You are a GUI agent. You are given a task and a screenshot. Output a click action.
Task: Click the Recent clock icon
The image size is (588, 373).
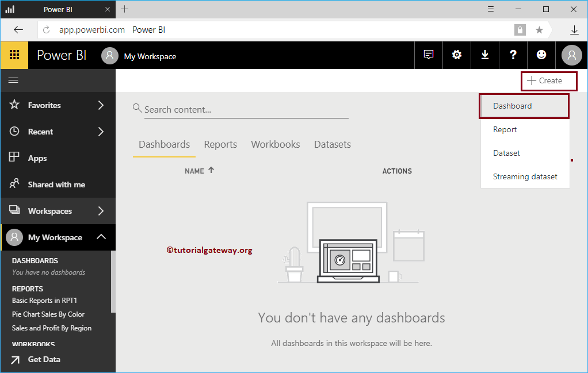[14, 131]
